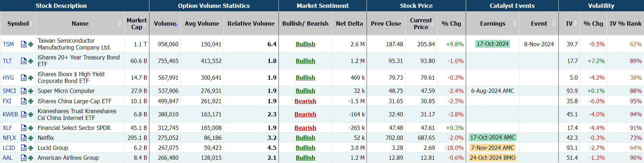The image size is (644, 163).
Task: Sort by Name column arrows
Action: [x=119, y=23]
